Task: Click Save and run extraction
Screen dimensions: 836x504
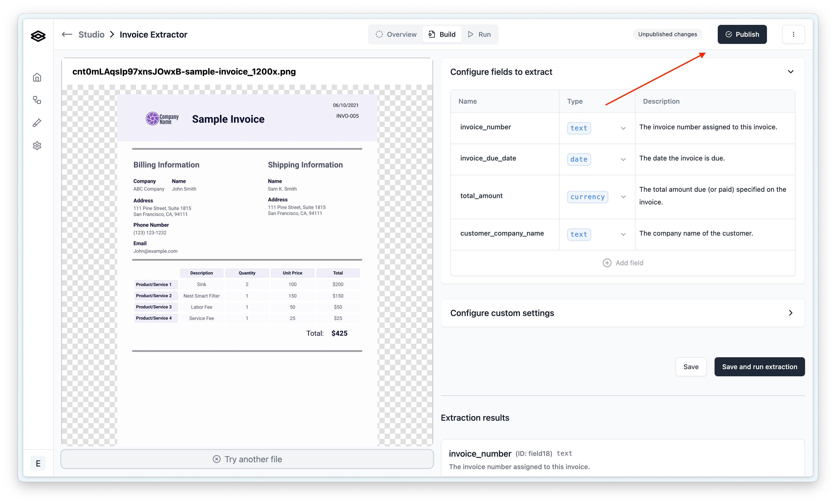Action: (759, 367)
